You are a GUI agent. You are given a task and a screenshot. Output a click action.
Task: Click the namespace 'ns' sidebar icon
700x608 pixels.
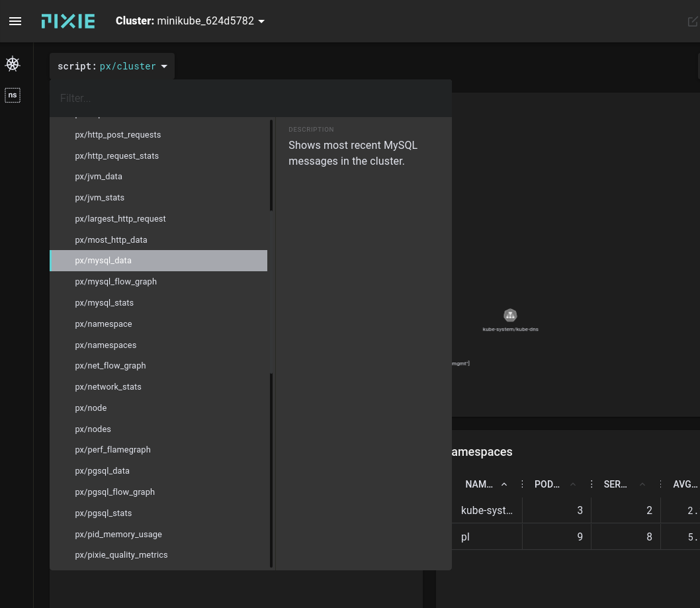(13, 95)
